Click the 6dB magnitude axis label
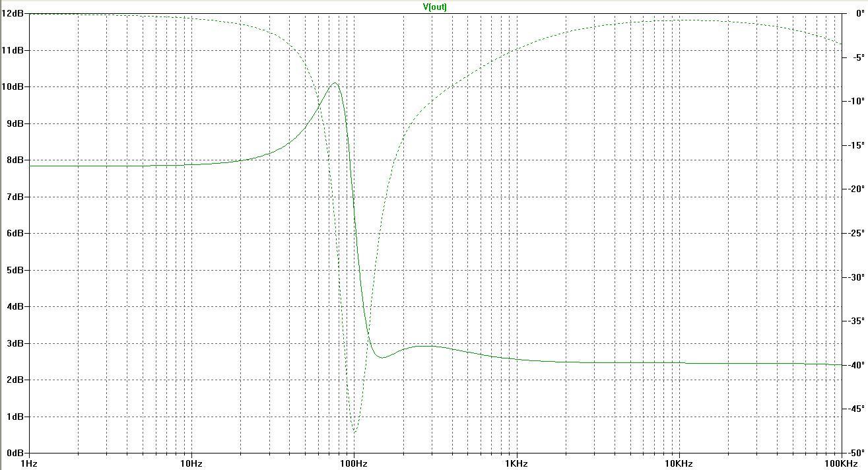868x470 pixels. 15,233
